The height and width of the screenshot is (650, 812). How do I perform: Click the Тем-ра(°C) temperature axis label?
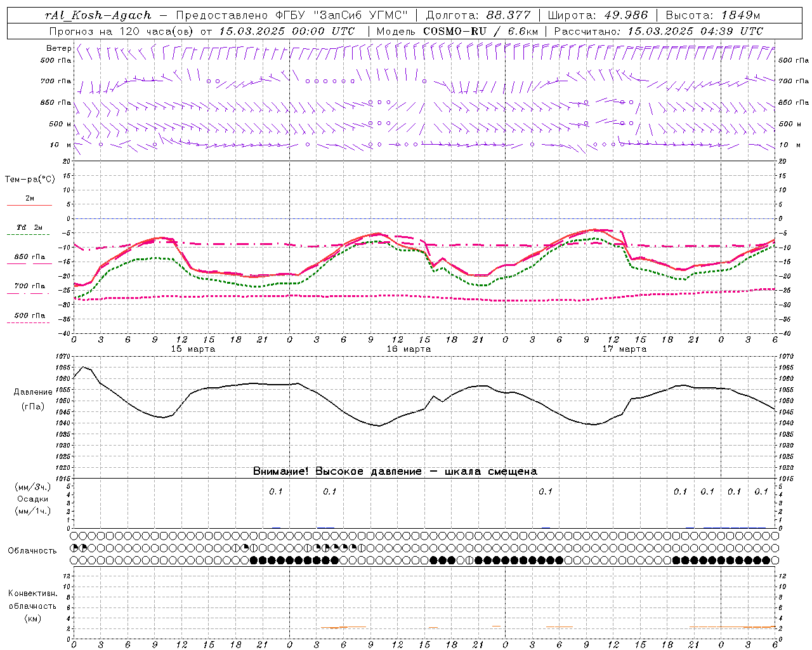coord(30,180)
